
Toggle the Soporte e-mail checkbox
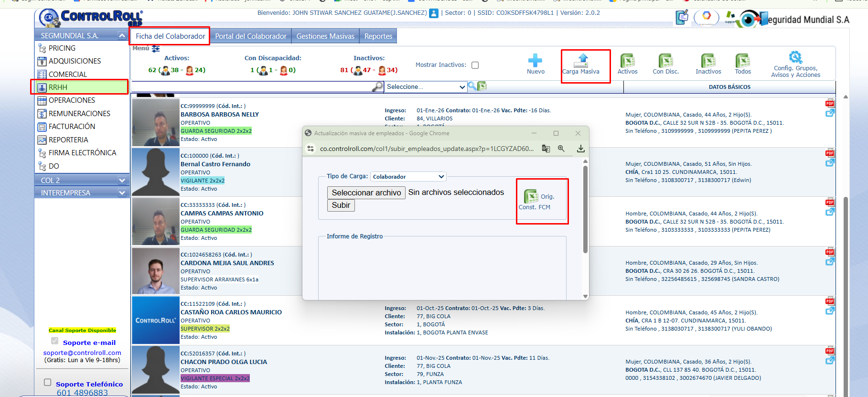coord(54,341)
